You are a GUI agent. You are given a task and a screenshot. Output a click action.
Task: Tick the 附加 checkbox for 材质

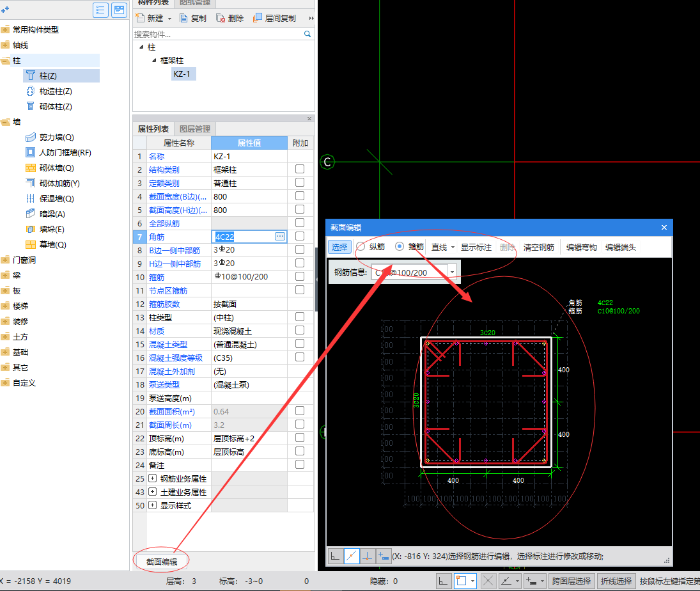pyautogui.click(x=300, y=329)
